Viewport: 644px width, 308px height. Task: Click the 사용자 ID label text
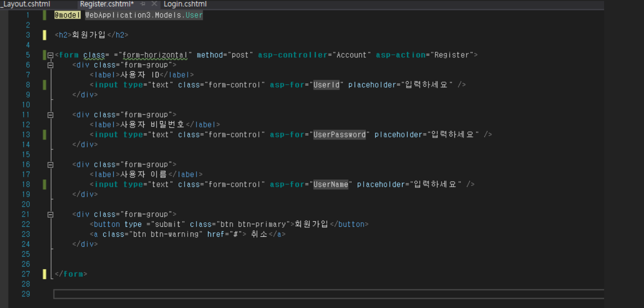(140, 75)
